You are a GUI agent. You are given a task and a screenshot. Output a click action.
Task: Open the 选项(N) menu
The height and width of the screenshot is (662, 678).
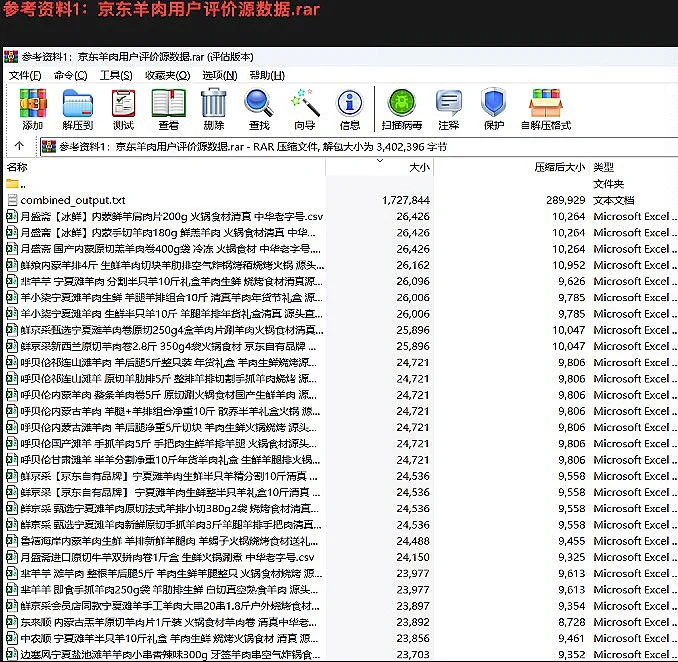[x=220, y=76]
